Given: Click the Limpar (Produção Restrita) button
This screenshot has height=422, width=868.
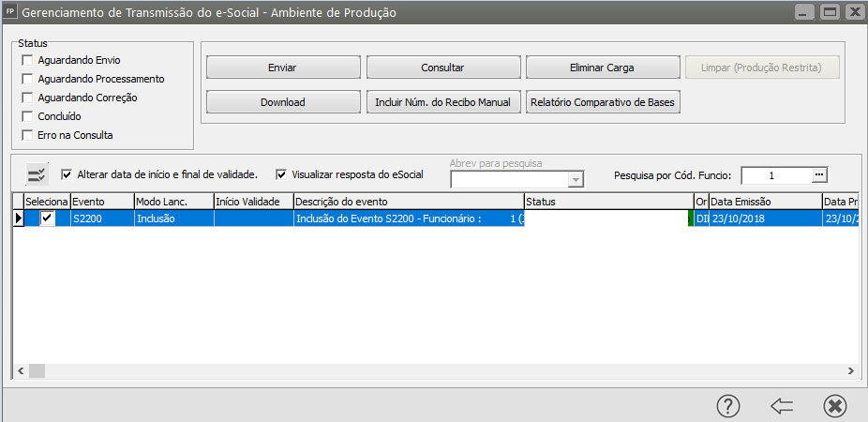Looking at the screenshot, I should 762,68.
